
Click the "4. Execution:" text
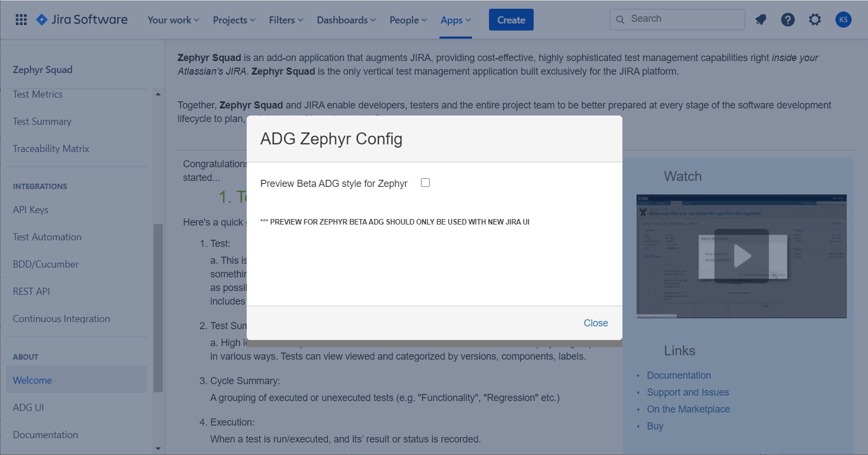point(227,422)
